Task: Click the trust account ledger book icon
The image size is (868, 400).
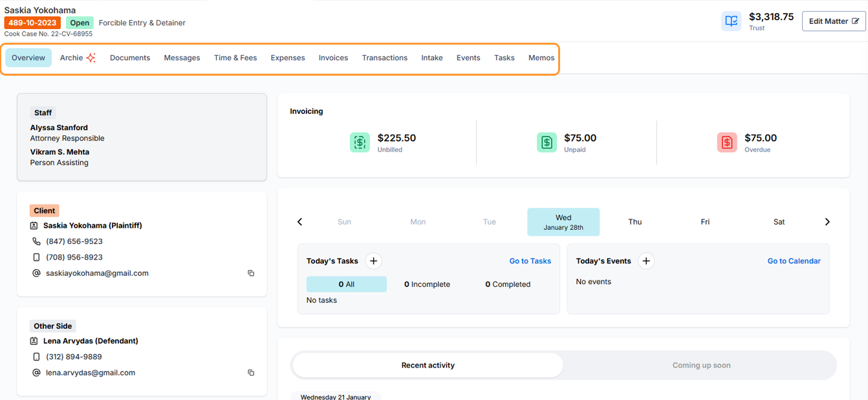Action: tap(732, 21)
